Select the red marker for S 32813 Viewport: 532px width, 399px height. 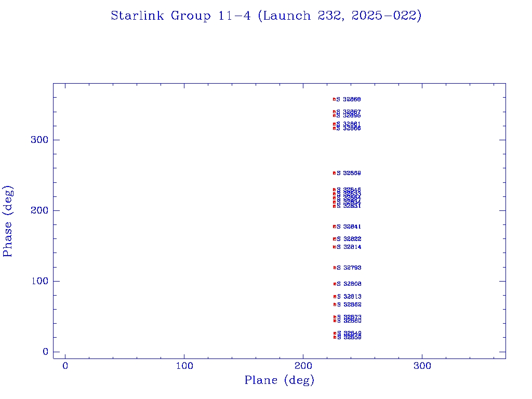(x=335, y=297)
